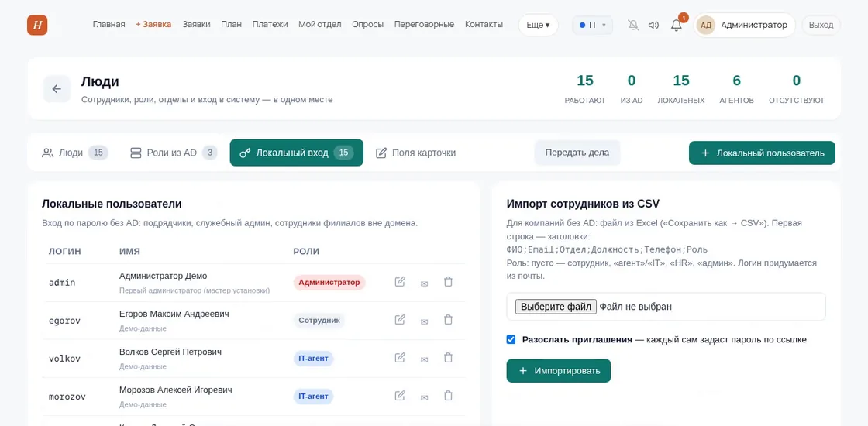Click the Импортировать button
Image resolution: width=868 pixels, height=426 pixels.
(x=559, y=371)
